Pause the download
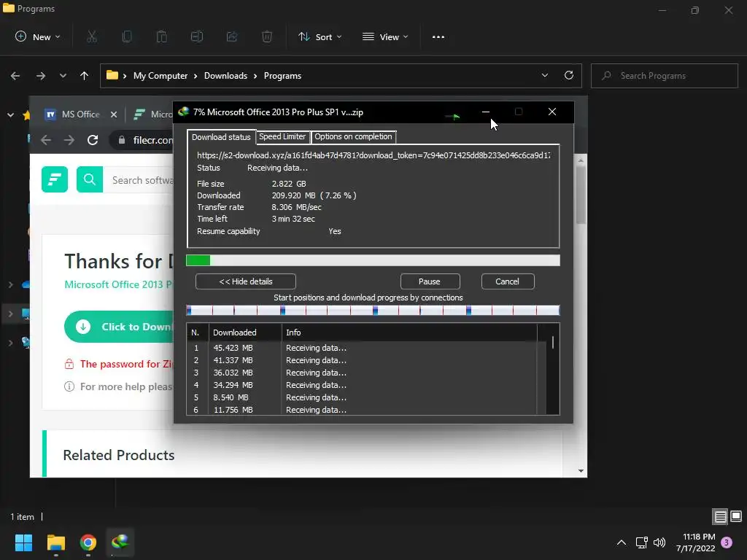Screen dimensions: 747x560 coord(430,281)
